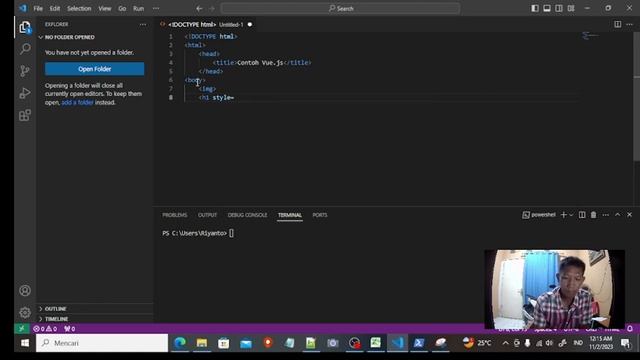Viewport: 640px width, 360px height.
Task: Split the editor right
Action: pyautogui.click(x=618, y=24)
